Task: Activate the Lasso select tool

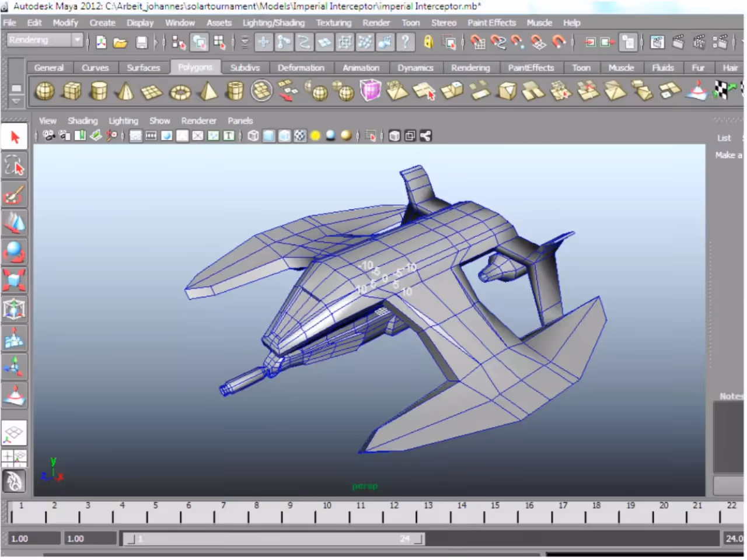Action: pyautogui.click(x=15, y=166)
